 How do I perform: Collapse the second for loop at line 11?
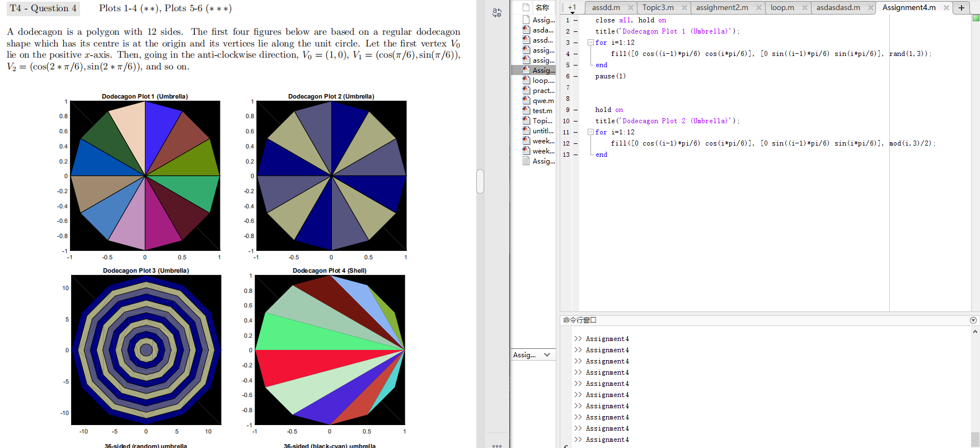(x=590, y=132)
